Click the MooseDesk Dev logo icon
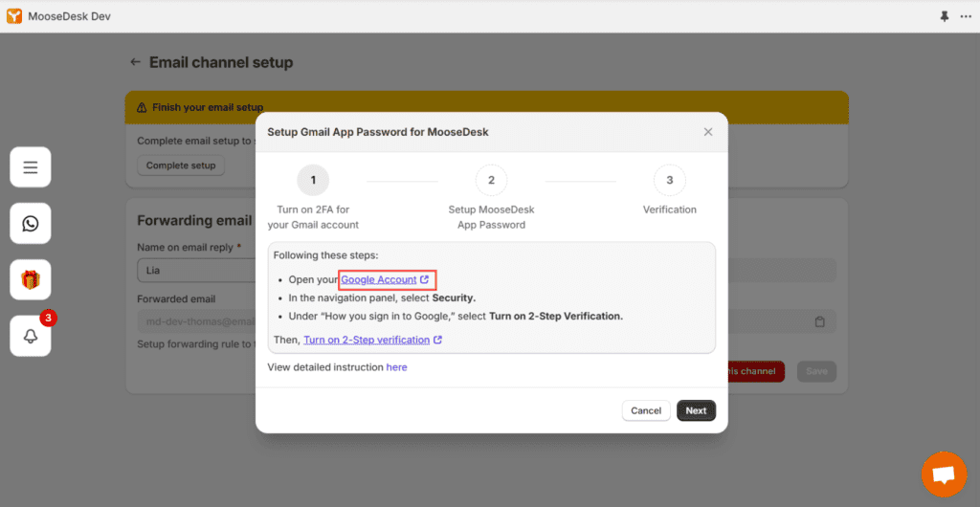 coord(14,16)
